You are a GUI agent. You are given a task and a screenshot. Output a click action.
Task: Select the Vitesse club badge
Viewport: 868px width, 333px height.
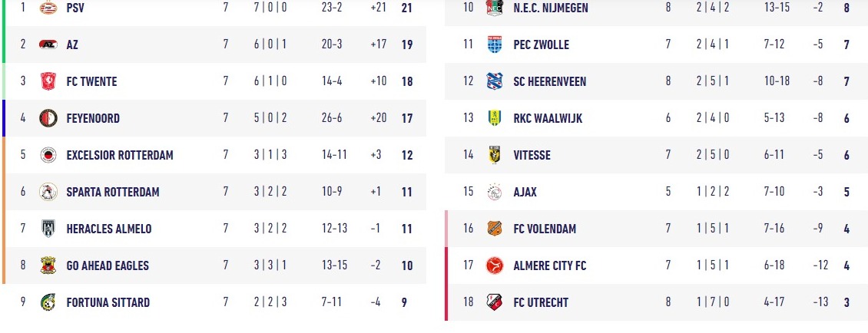pos(495,155)
